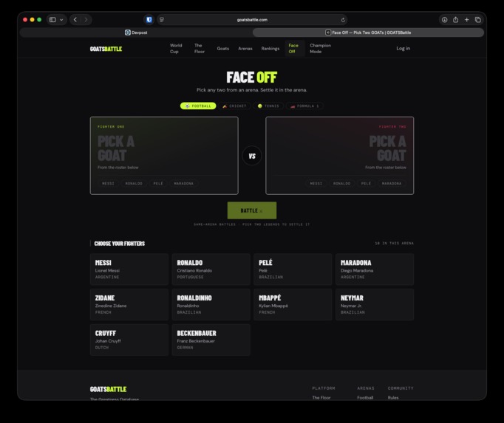
Task: Pick Messi chip in Fighter Two card
Action: tap(316, 183)
